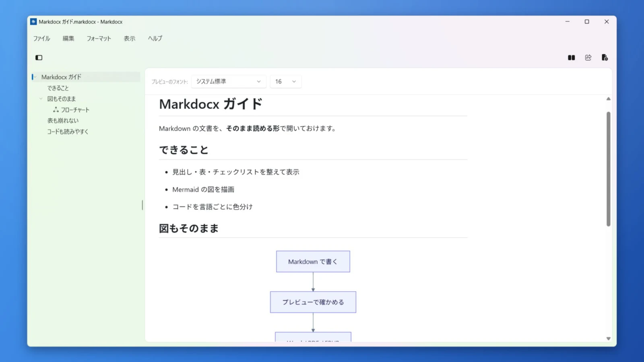Open the preview font dropdown システム標準
Image resolution: width=644 pixels, height=362 pixels.
229,81
